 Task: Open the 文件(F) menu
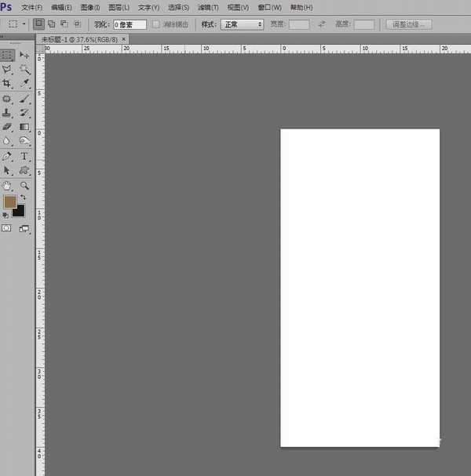[x=32, y=7]
